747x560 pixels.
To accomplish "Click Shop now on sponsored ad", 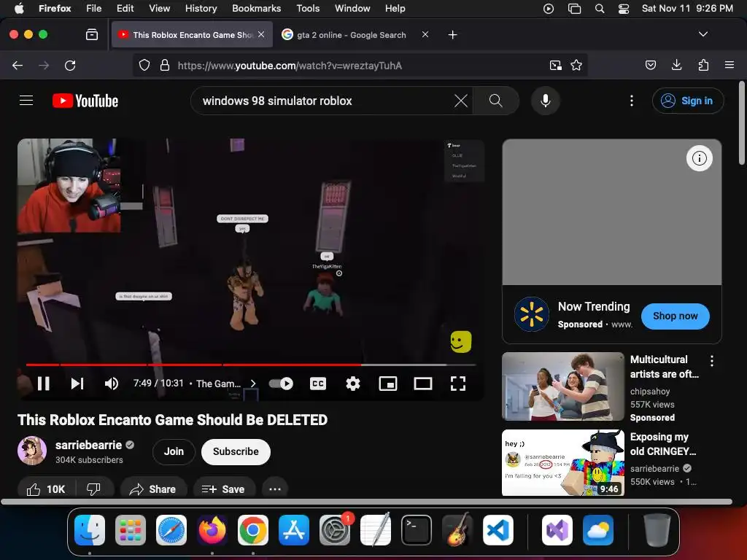I will click(x=675, y=316).
